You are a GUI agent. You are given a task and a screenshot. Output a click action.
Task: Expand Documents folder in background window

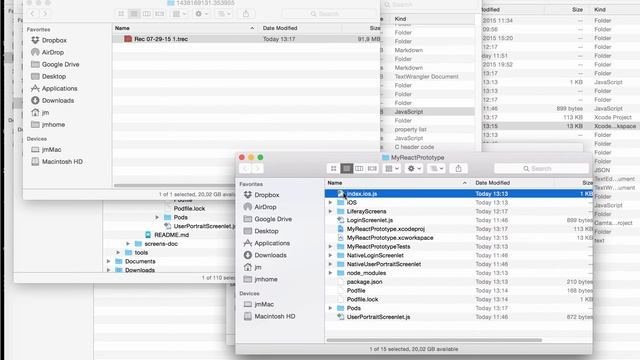[x=109, y=261]
